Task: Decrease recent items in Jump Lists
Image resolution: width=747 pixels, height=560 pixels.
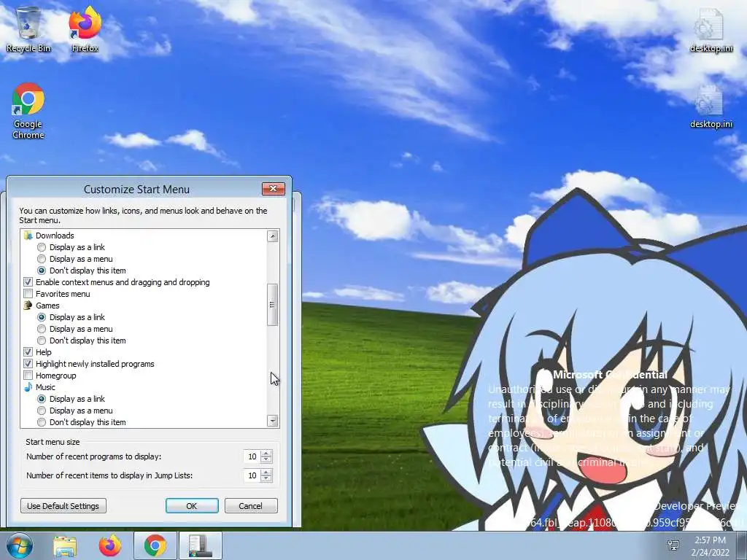Action: tap(266, 478)
